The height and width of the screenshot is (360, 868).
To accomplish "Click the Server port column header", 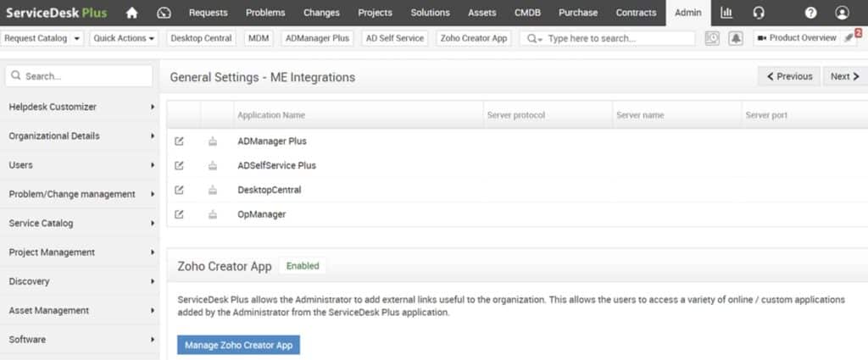I will [766, 115].
